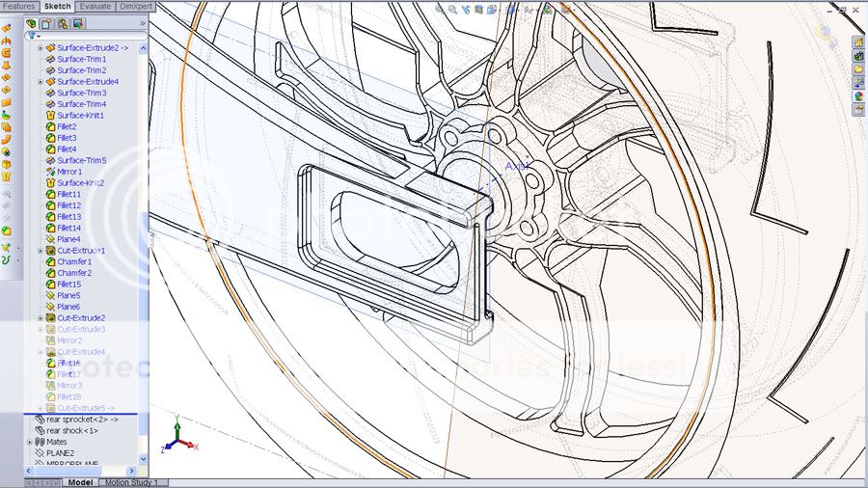
Task: Click the feature tree filter funnel icon
Action: tap(32, 36)
